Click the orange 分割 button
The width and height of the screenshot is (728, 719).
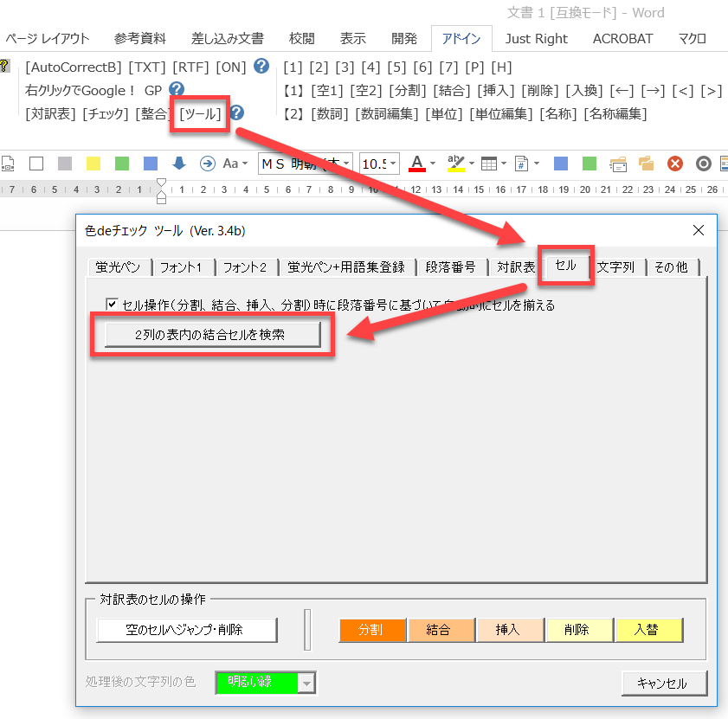[x=371, y=630]
